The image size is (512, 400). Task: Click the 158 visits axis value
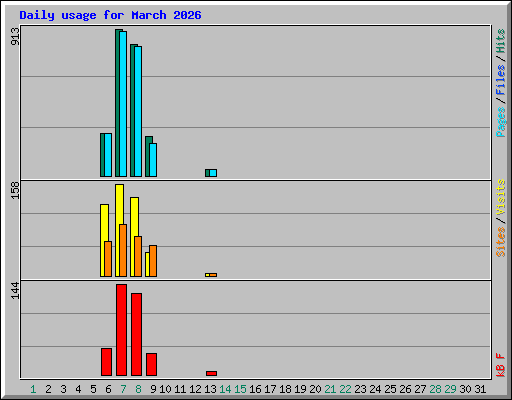click(x=15, y=191)
